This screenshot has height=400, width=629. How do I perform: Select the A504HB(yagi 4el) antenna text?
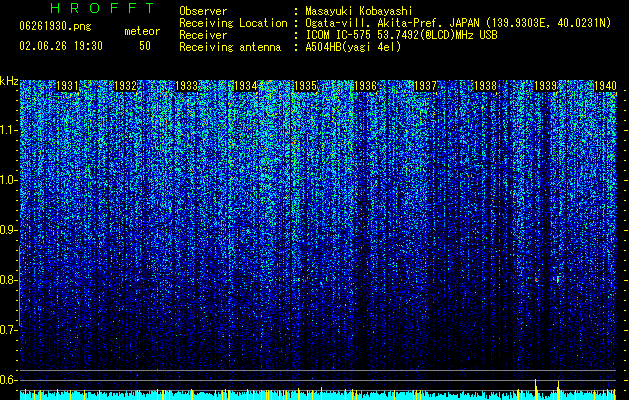tap(353, 47)
